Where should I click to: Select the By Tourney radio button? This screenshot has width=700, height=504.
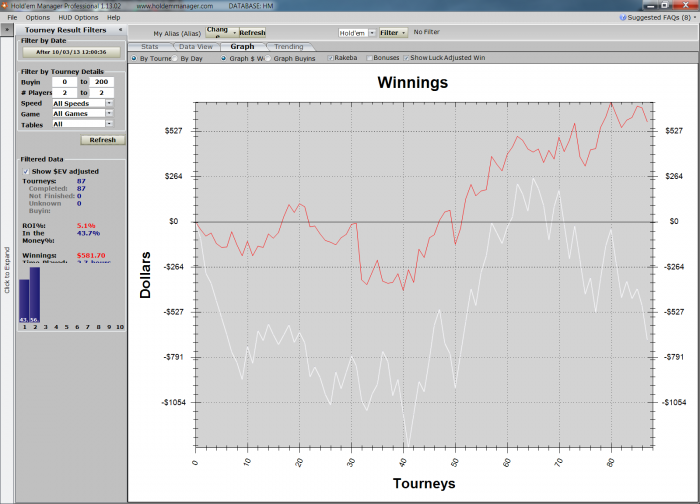click(134, 58)
